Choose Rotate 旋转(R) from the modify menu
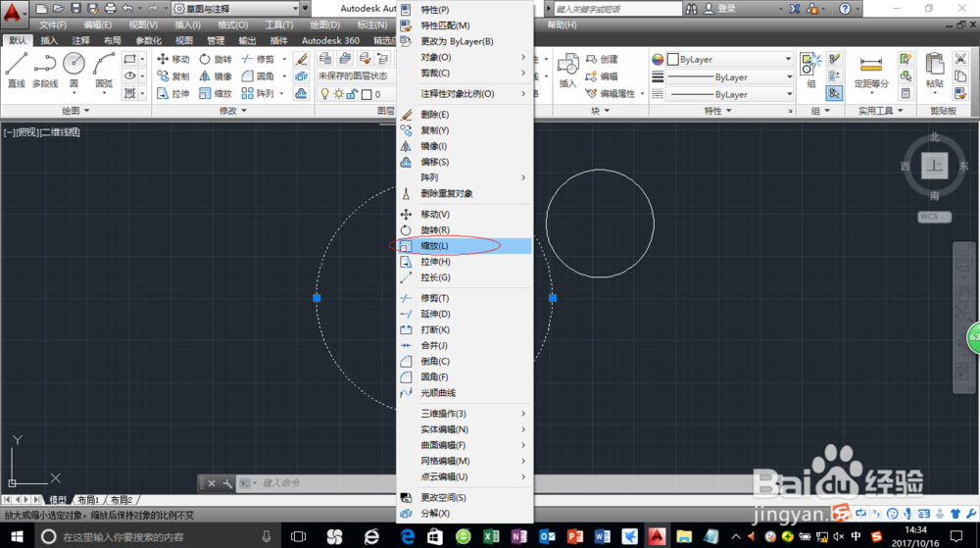Screen dimensions: 980x548 465,230
